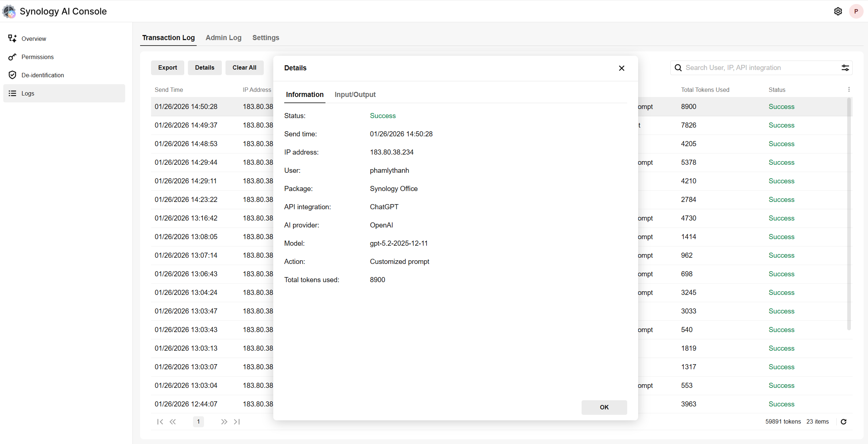Viewport: 868px width, 444px height.
Task: Click the Permissions key icon
Action: [x=12, y=57]
